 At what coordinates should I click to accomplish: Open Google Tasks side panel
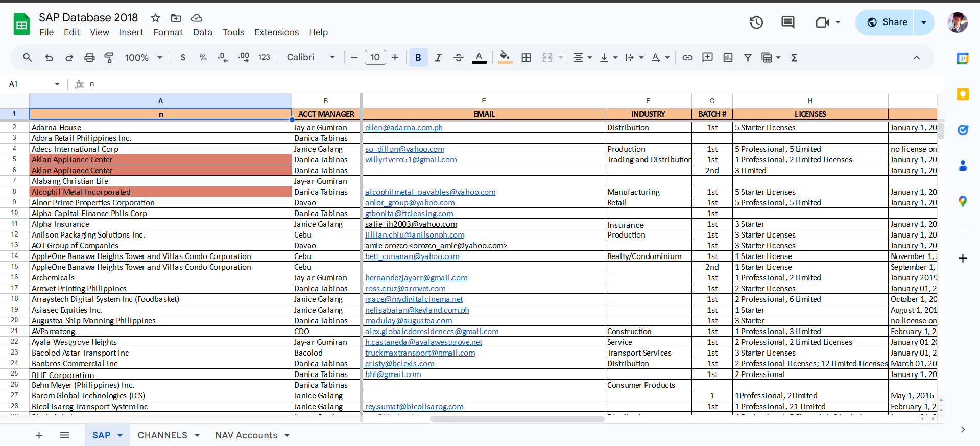click(x=963, y=130)
